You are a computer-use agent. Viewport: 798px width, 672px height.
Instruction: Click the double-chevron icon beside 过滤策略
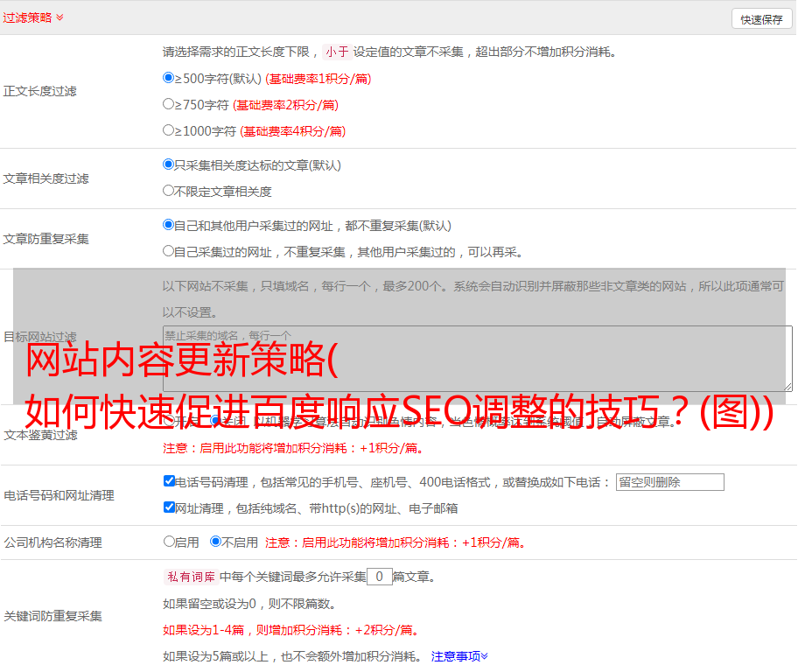(59, 17)
